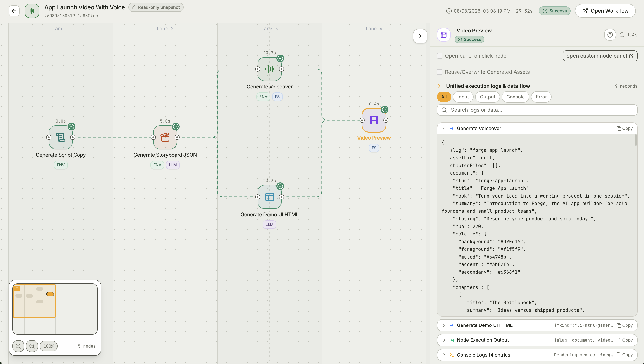Click the run ID text 260808150819-1a8504cc
This screenshot has width=644, height=364.
(x=71, y=16)
